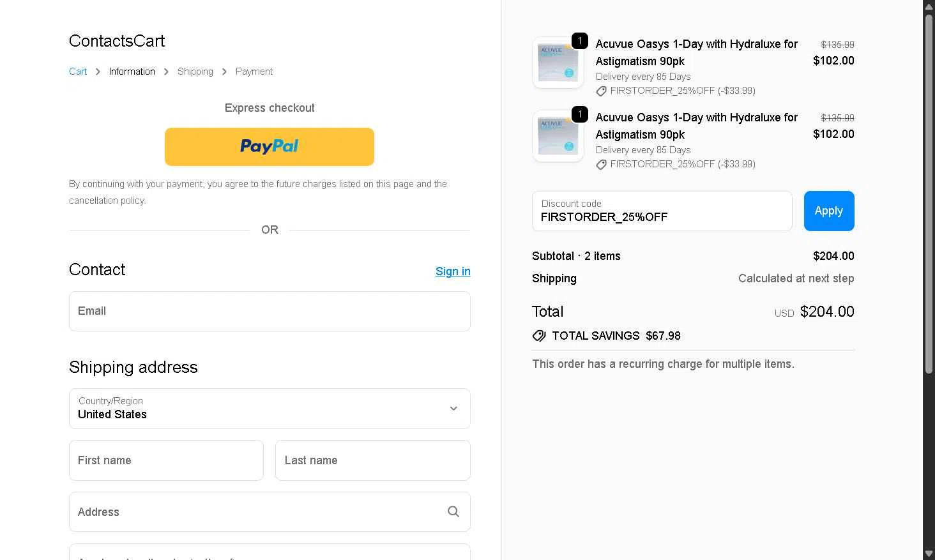
Task: Click quantity badge on first Acuvue thumbnail
Action: tap(580, 41)
